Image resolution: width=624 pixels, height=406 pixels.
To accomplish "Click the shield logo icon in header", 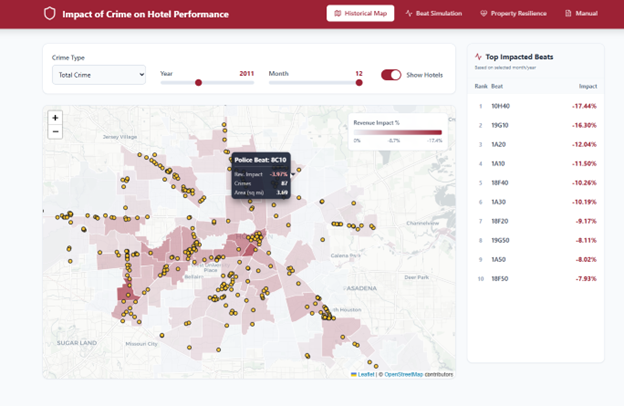I will [50, 14].
